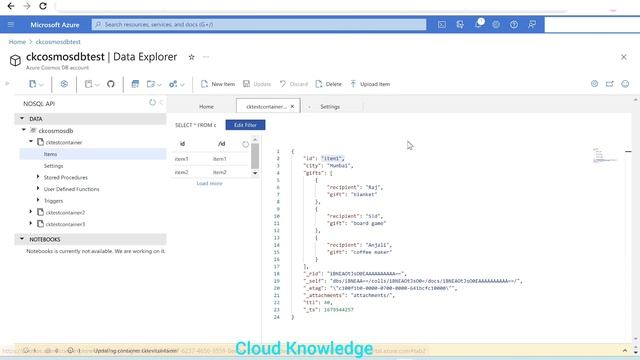Click the "city": "Mumbai" line in the editor
The height and width of the screenshot is (360, 640).
(328, 166)
